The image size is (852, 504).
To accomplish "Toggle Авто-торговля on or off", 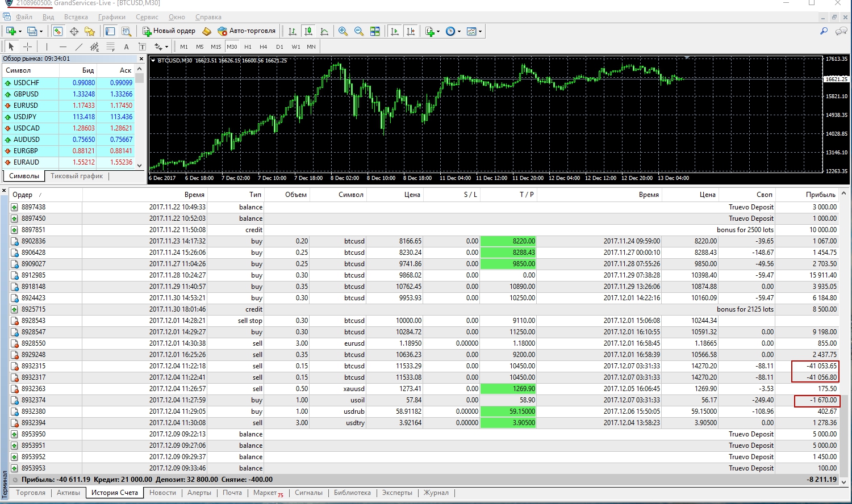I will 247,31.
